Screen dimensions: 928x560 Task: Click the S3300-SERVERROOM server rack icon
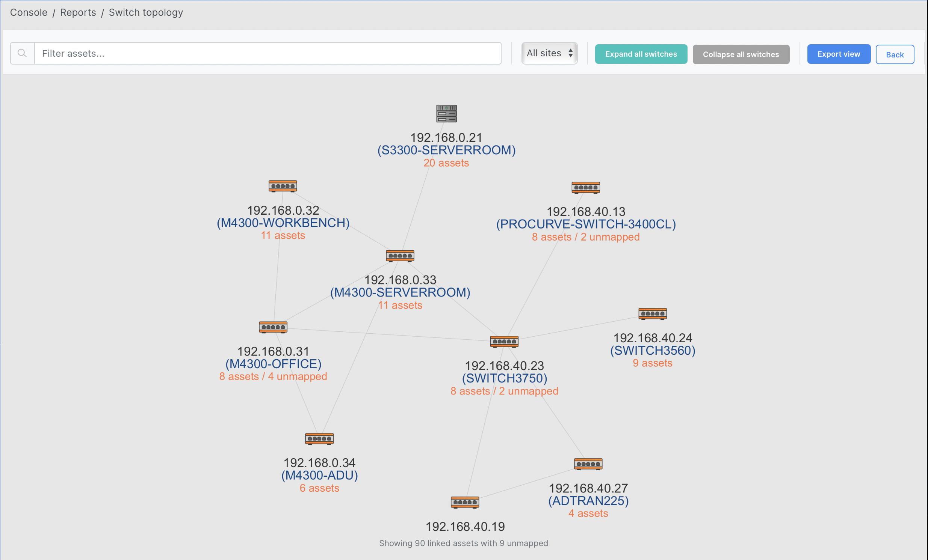coord(446,113)
